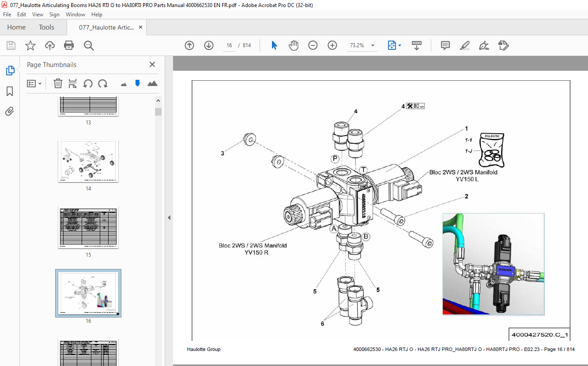Screen dimensions: 588x366
Task: Click scroll up arrow in thumbnails panel
Action: (158, 101)
